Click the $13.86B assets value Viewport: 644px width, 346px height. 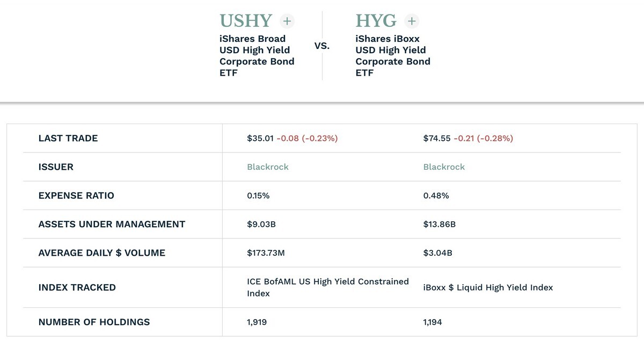pyautogui.click(x=440, y=224)
